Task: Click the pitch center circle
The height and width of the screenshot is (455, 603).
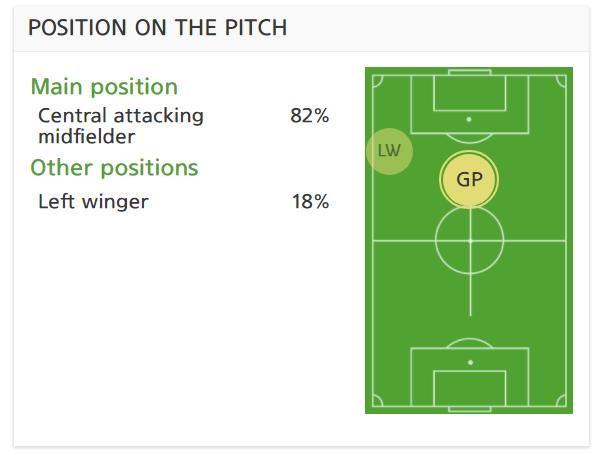Action: 469,241
